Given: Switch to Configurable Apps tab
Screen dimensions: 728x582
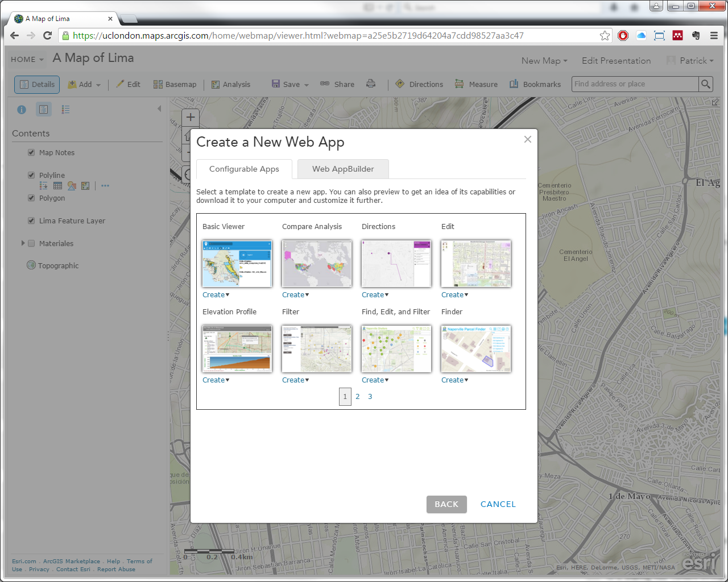Looking at the screenshot, I should [244, 169].
